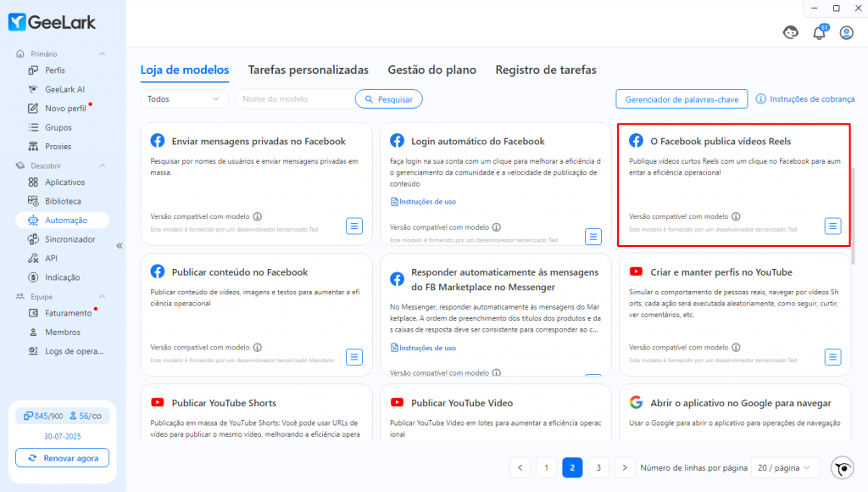Focus the Nome do modelo search field
The height and width of the screenshot is (492, 868).
click(x=296, y=99)
